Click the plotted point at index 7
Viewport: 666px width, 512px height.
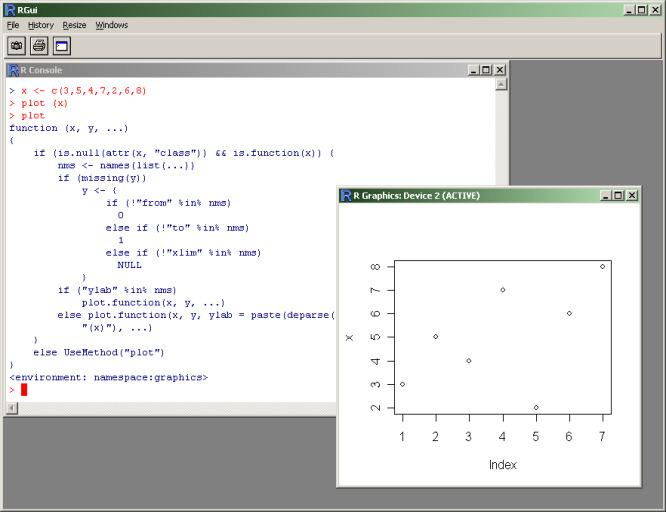602,266
